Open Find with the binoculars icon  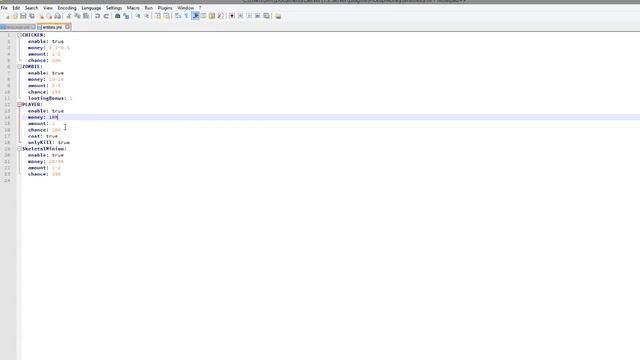click(118, 16)
